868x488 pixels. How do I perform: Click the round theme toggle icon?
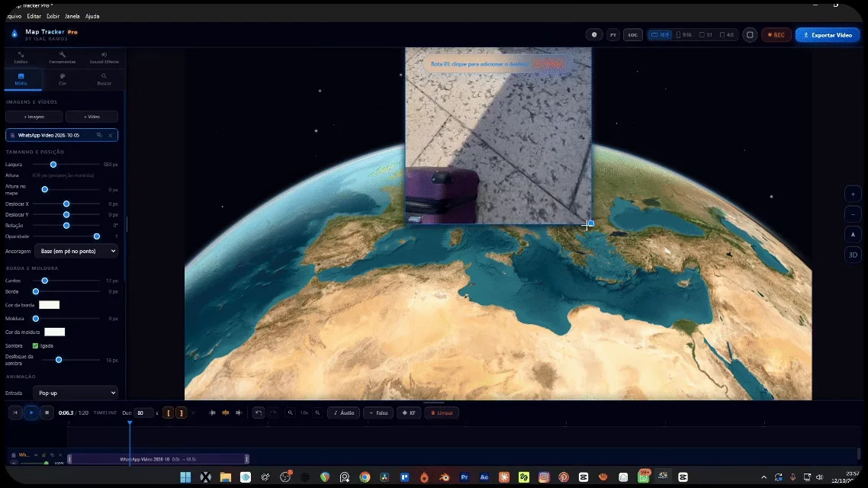click(594, 35)
